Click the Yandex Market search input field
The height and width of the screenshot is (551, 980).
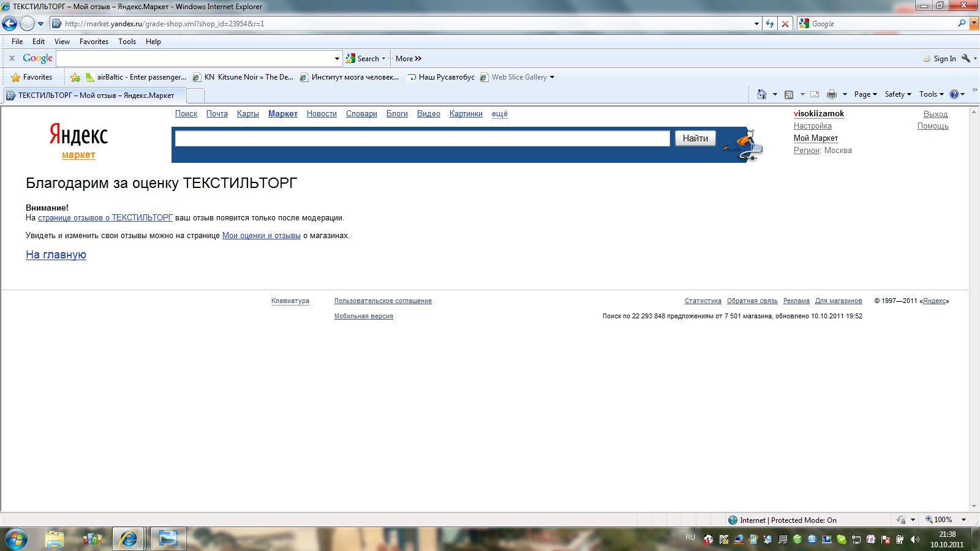(x=422, y=138)
